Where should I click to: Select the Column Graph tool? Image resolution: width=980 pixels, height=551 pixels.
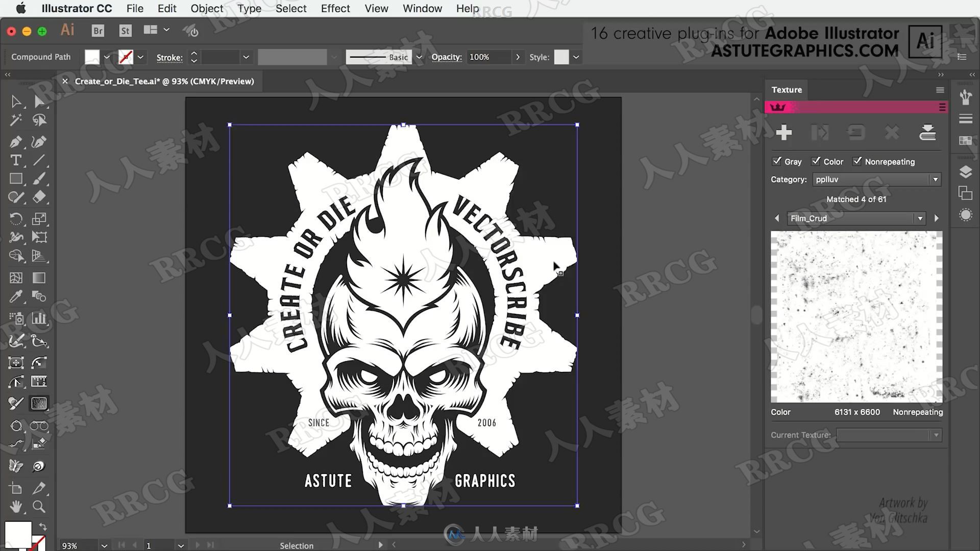click(39, 318)
